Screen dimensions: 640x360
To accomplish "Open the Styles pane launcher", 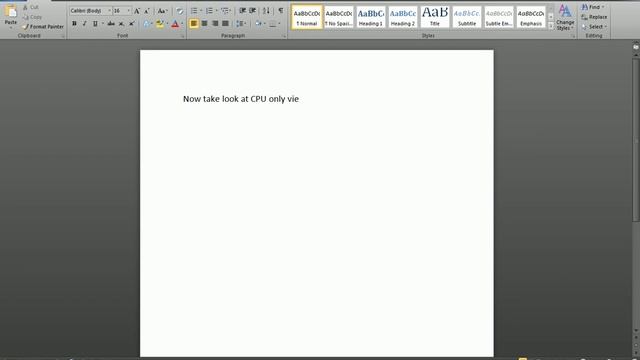I will pyautogui.click(x=573, y=36).
